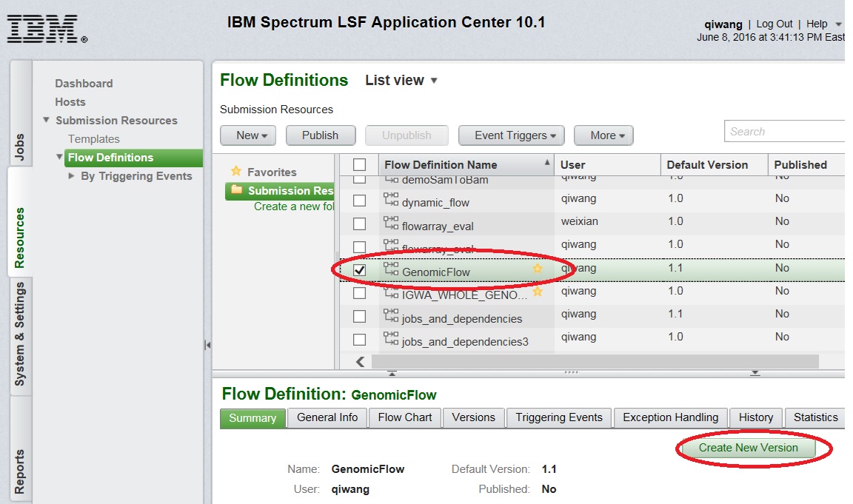
Task: Open the More dropdown menu
Action: pos(604,135)
